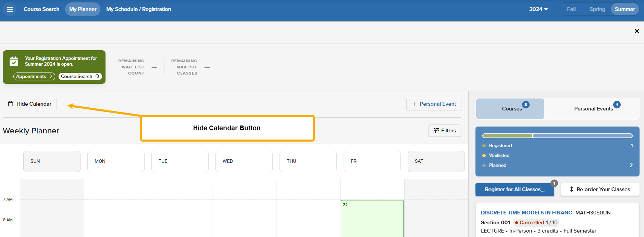
Task: Open the hamburger main menu
Action: click(10, 9)
